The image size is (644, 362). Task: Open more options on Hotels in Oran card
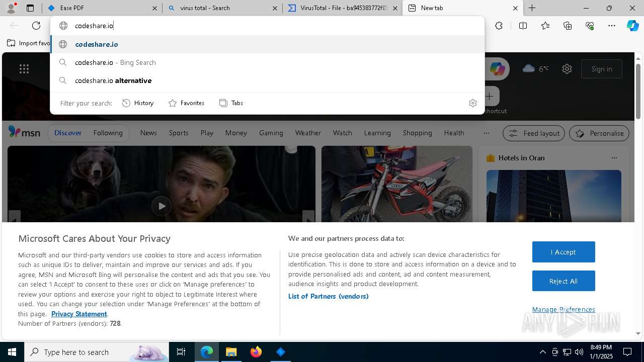614,158
